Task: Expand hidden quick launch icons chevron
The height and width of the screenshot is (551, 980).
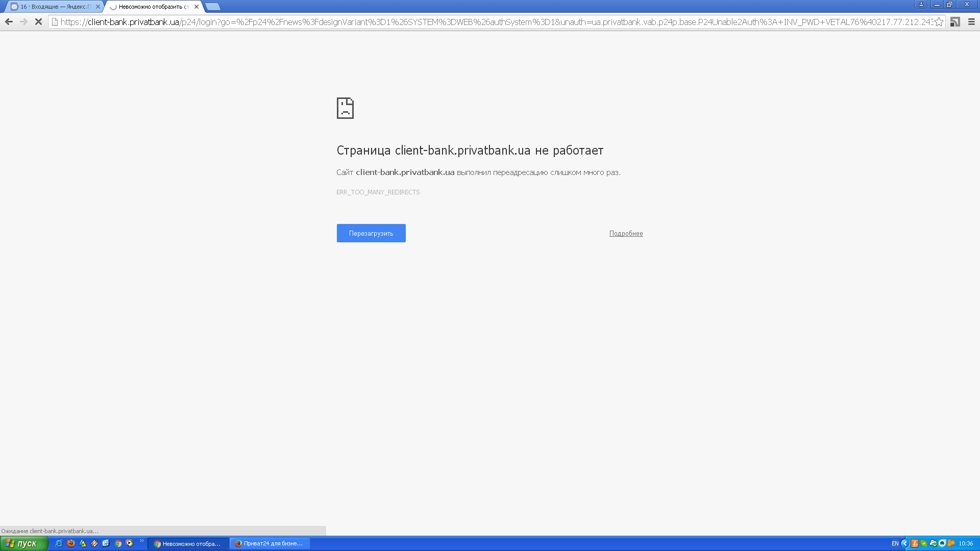Action: click(142, 541)
